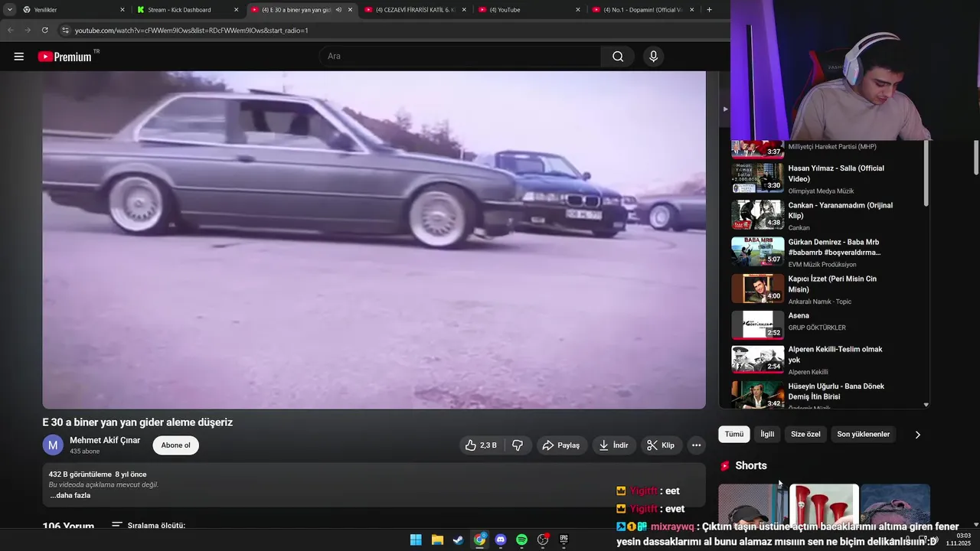Play Asena by GRUP GÖKTÜRKLER thumbnail

click(757, 324)
